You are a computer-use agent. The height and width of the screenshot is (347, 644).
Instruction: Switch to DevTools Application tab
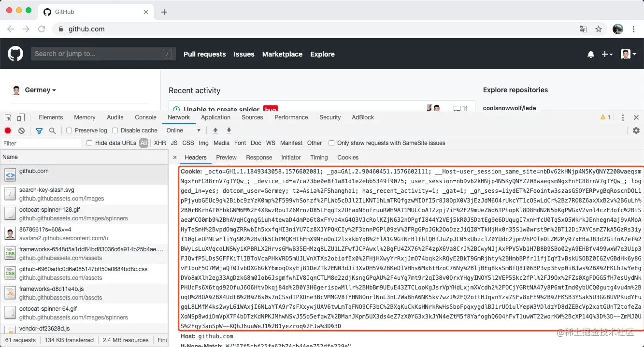click(x=215, y=117)
